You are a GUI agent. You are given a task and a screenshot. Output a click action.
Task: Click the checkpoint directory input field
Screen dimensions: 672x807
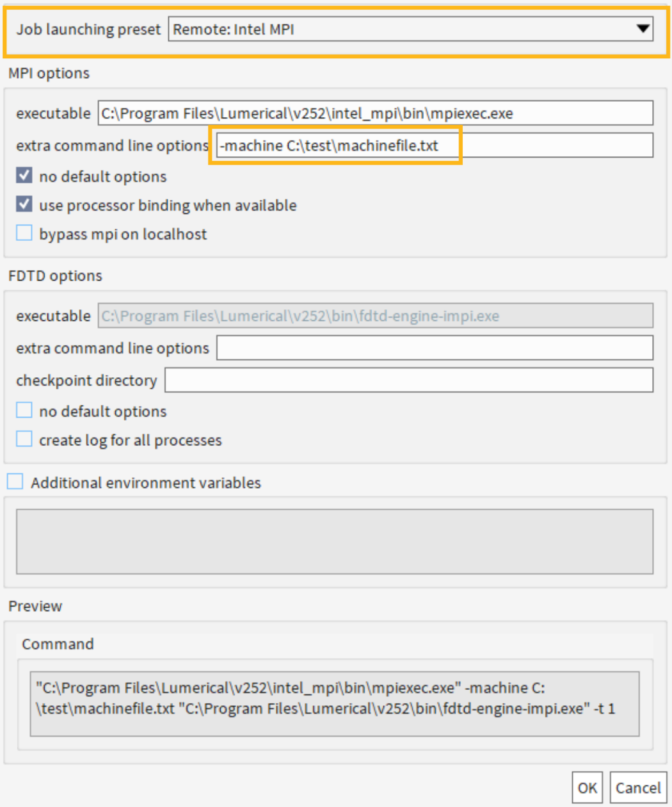click(409, 380)
